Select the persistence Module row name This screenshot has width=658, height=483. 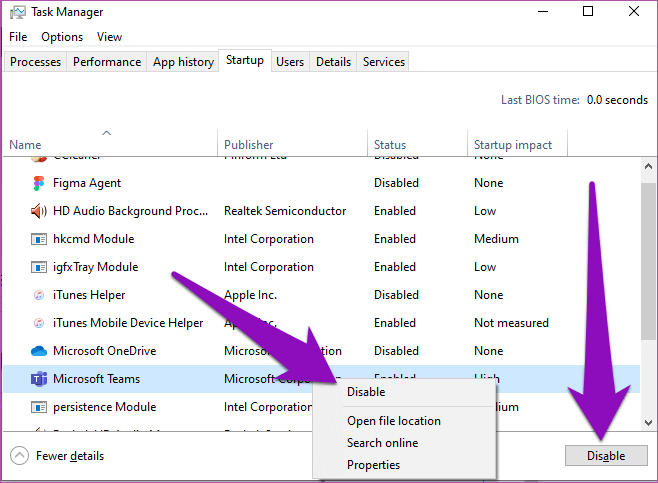click(x=104, y=407)
